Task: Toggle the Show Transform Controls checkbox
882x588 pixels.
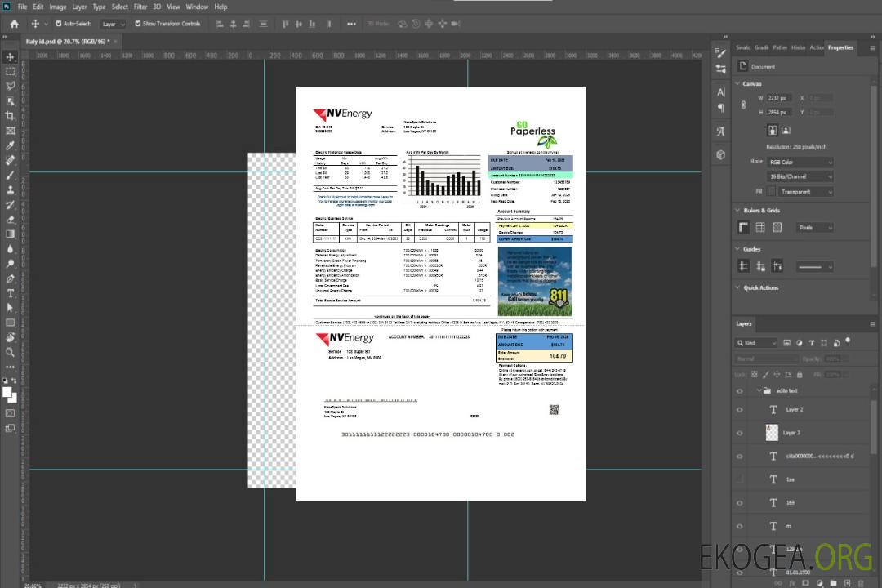Action: (x=138, y=24)
